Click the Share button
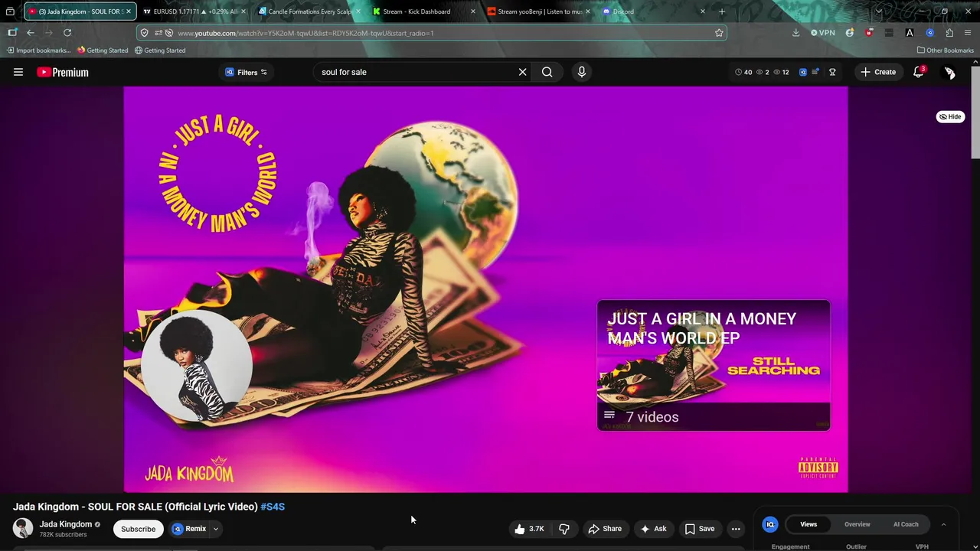Screen dimensions: 980x551 click(x=604, y=529)
